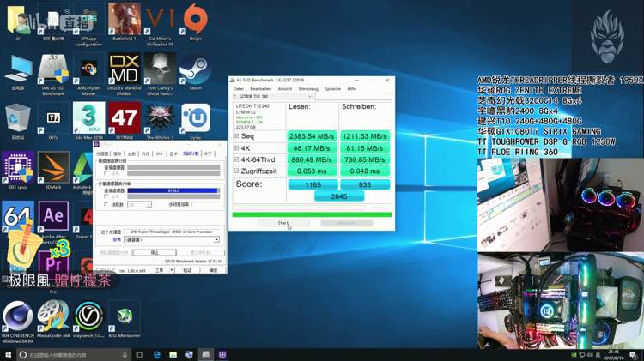The width and height of the screenshot is (644, 361).
Task: Click the Start button in AS SSD Benchmark
Action: point(283,223)
